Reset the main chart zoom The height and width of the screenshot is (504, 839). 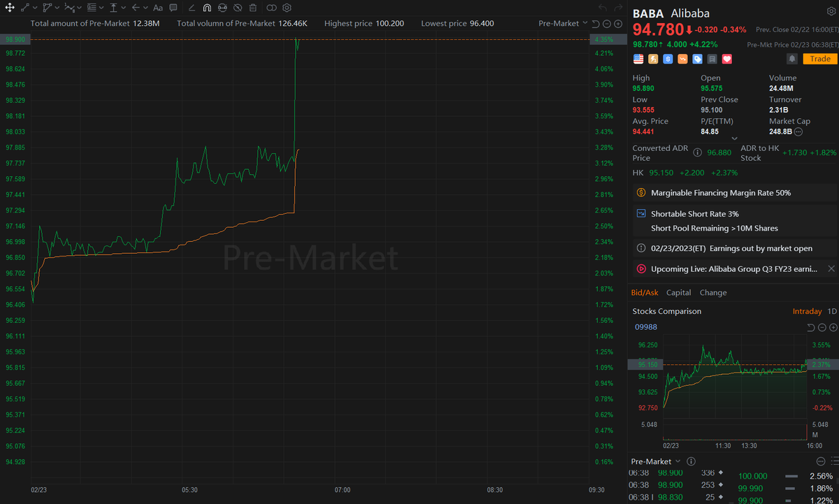[596, 23]
